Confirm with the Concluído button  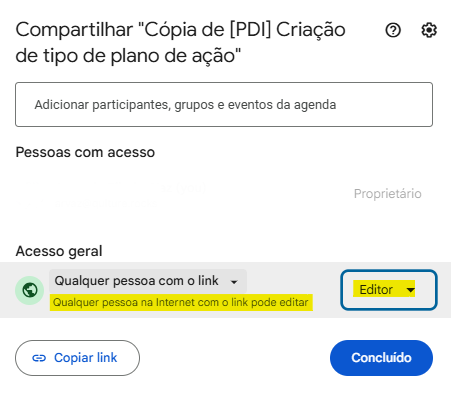381,358
